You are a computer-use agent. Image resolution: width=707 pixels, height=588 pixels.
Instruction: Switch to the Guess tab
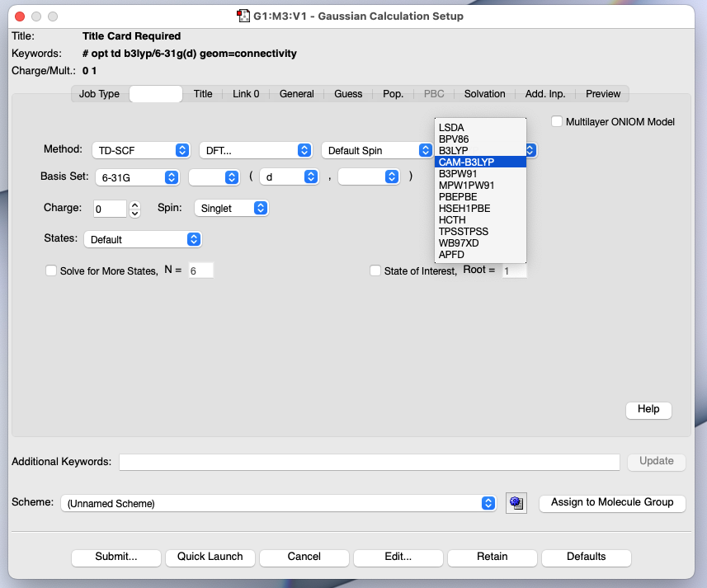348,94
